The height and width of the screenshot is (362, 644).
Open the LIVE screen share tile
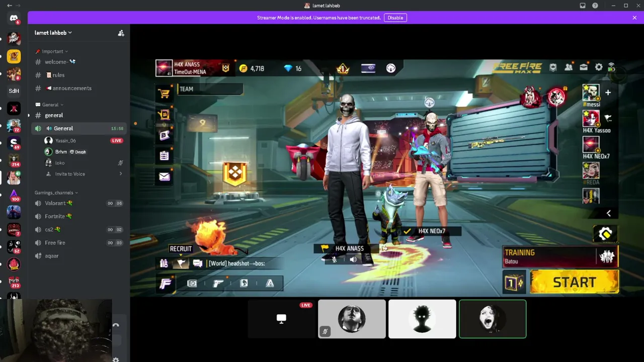(x=281, y=319)
